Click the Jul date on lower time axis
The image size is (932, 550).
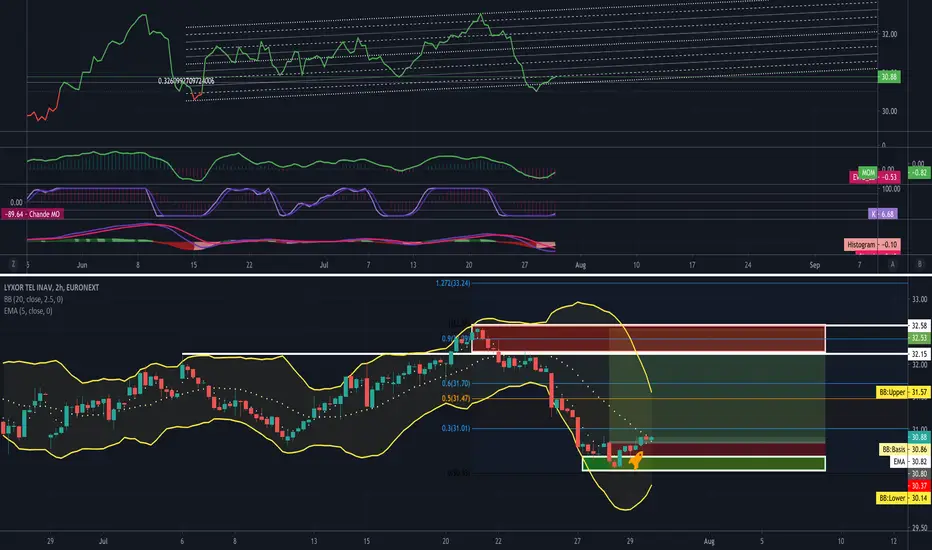pyautogui.click(x=103, y=541)
